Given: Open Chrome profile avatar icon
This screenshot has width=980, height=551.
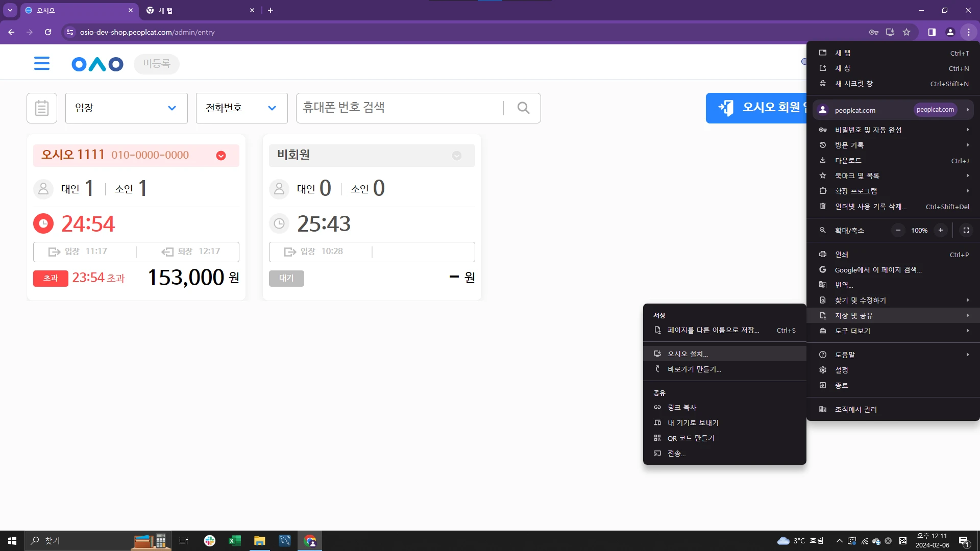Looking at the screenshot, I should (950, 32).
